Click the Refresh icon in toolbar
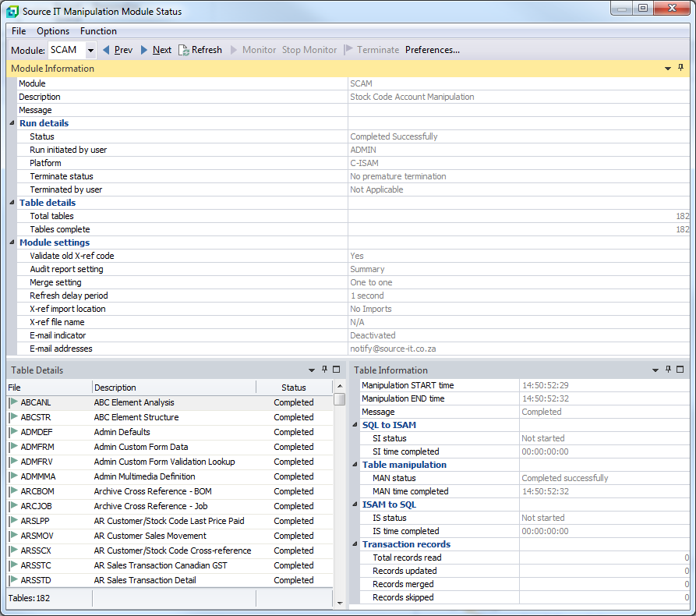The width and height of the screenshot is (696, 616). (184, 50)
